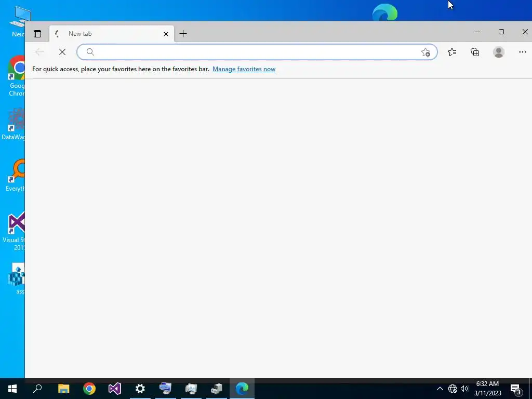Viewport: 532px width, 399px height.
Task: Click Manage favorites now link
Action: click(x=244, y=69)
